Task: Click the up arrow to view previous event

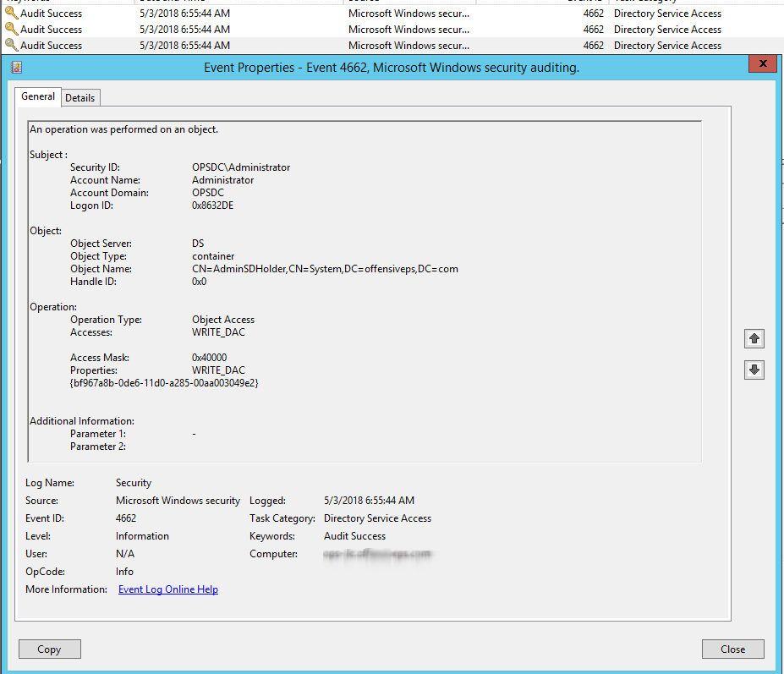Action: pyautogui.click(x=754, y=338)
